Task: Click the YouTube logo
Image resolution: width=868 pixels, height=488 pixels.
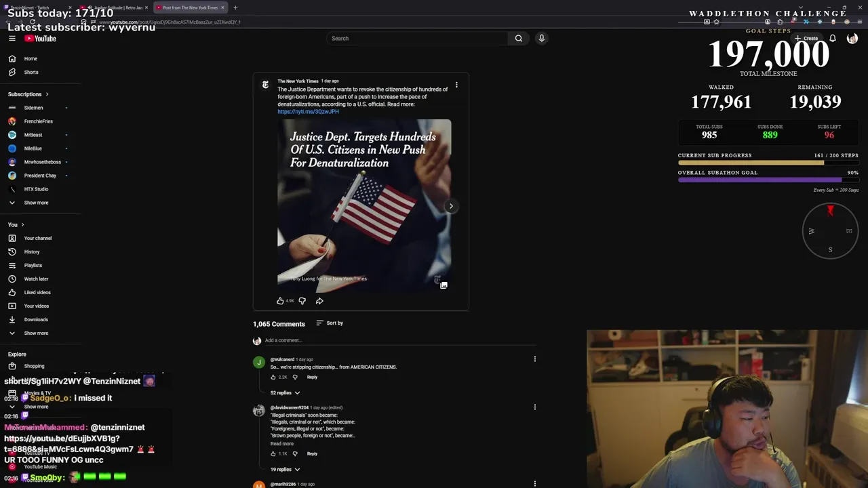Action: 40,39
